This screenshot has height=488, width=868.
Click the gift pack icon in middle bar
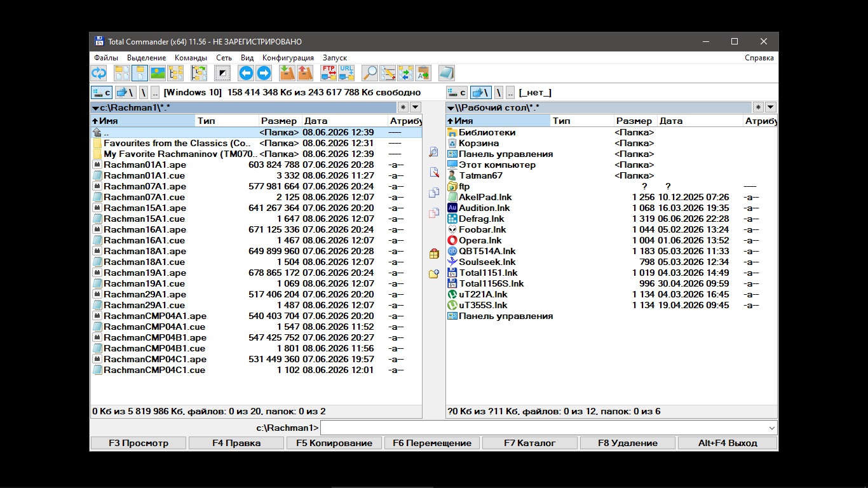[x=434, y=254]
